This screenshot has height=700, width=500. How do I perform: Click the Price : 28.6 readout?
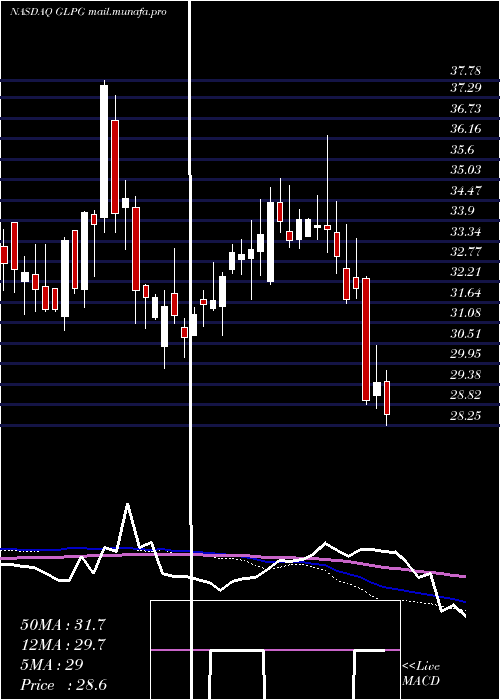[63, 684]
